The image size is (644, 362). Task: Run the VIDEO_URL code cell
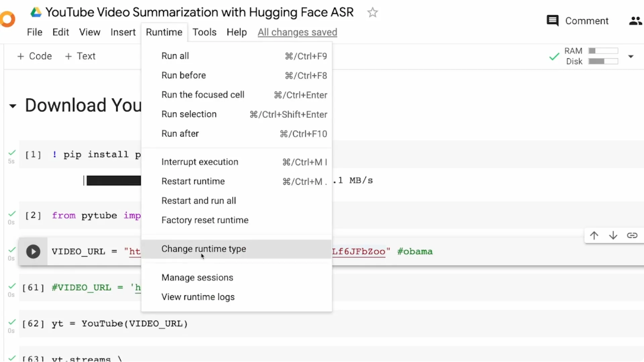33,251
